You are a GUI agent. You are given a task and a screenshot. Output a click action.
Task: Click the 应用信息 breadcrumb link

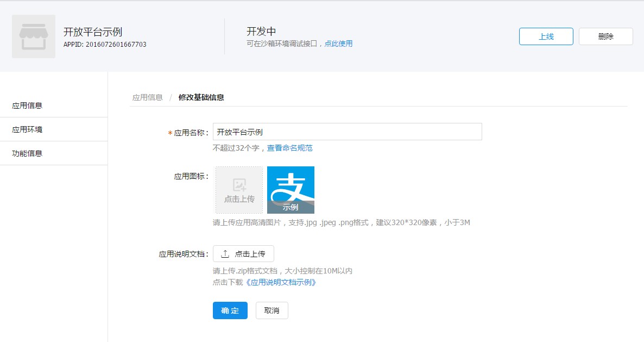click(x=147, y=98)
